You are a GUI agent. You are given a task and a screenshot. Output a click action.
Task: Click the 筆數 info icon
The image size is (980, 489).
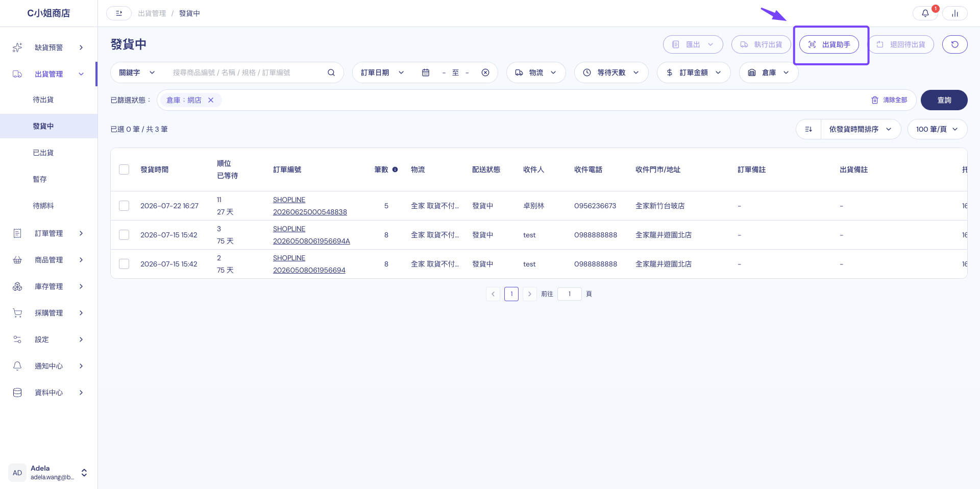pyautogui.click(x=395, y=169)
